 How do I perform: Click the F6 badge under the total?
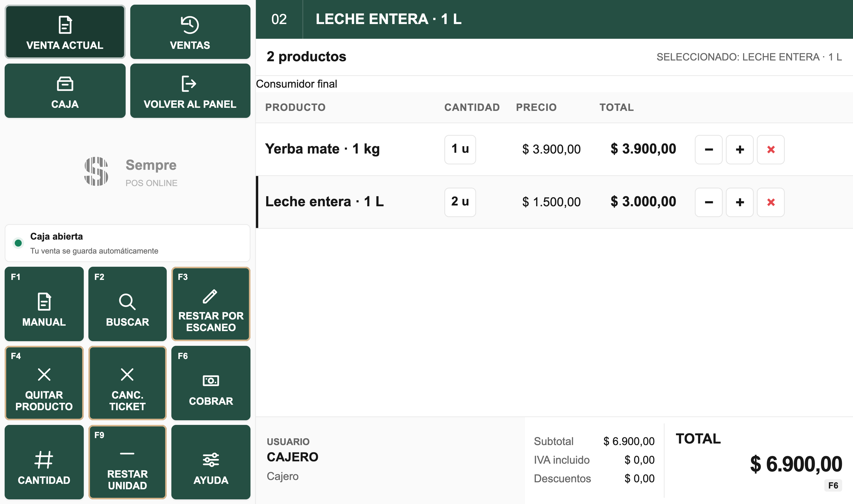[x=833, y=485]
